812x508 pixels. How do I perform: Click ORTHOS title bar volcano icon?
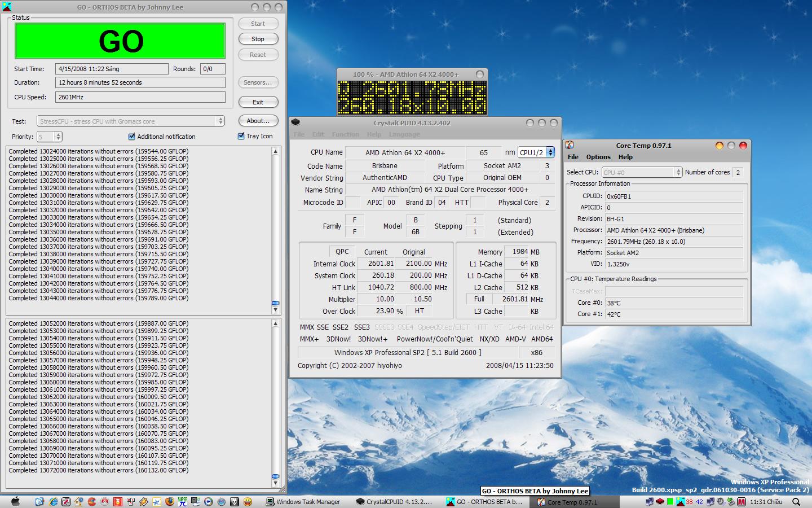pos(7,7)
